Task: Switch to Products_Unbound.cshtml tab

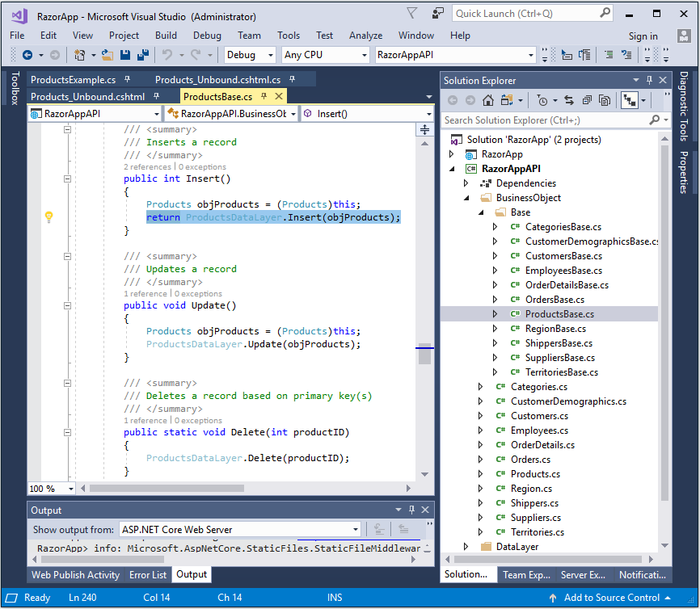Action: tap(87, 96)
